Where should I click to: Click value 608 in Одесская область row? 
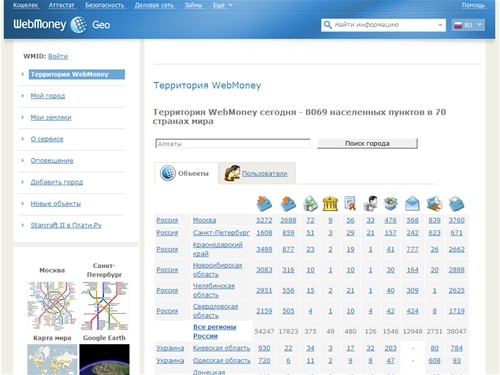pyautogui.click(x=434, y=361)
